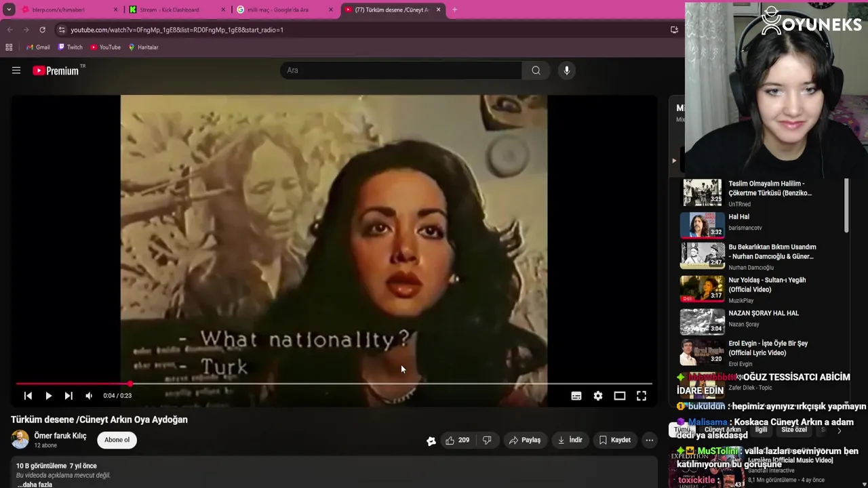Screen dimensions: 868x488
Task: Click the install app icon in address bar
Action: pos(674,30)
